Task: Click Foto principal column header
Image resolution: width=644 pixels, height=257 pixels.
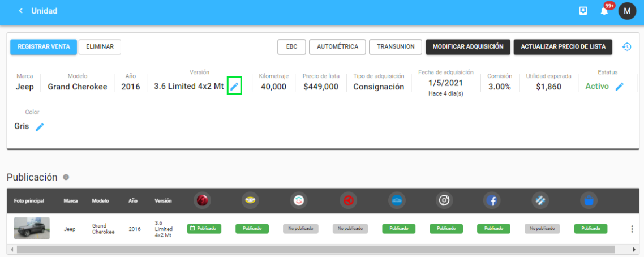Action: click(x=29, y=201)
